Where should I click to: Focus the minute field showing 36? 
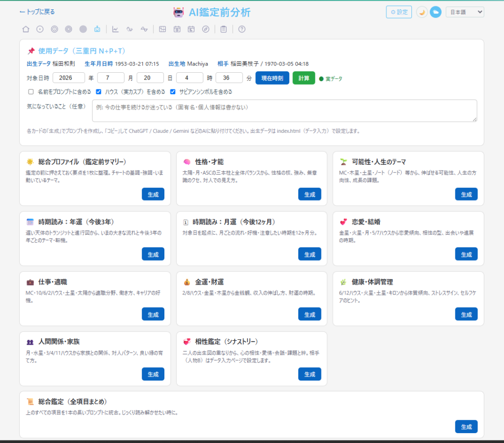tap(229, 78)
